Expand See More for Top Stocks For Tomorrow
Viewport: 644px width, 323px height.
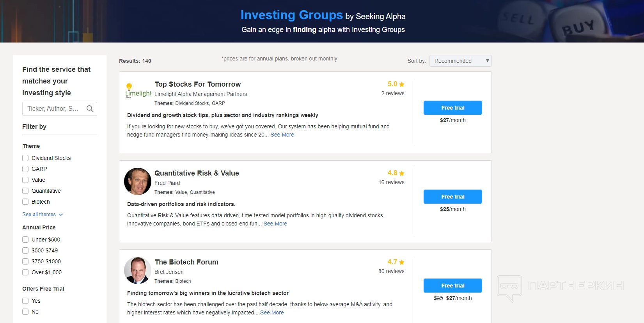tap(282, 135)
